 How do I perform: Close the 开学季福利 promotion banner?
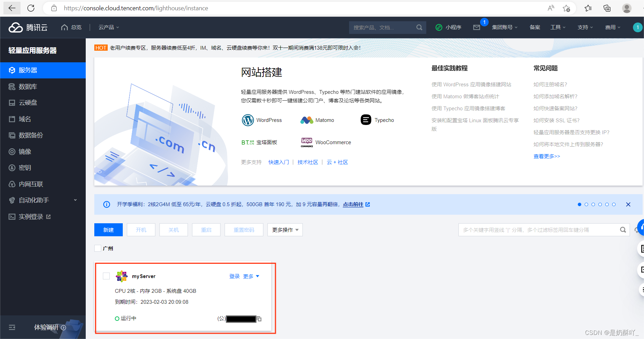(628, 204)
